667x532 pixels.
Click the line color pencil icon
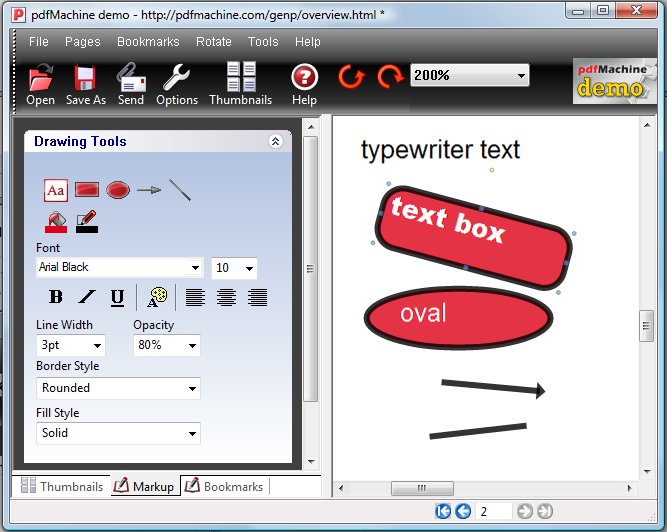pos(87,221)
